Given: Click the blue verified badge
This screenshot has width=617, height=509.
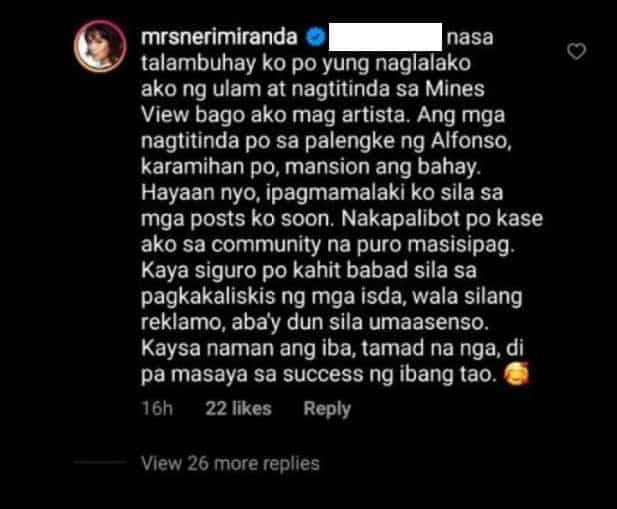Looking at the screenshot, I should click(316, 37).
